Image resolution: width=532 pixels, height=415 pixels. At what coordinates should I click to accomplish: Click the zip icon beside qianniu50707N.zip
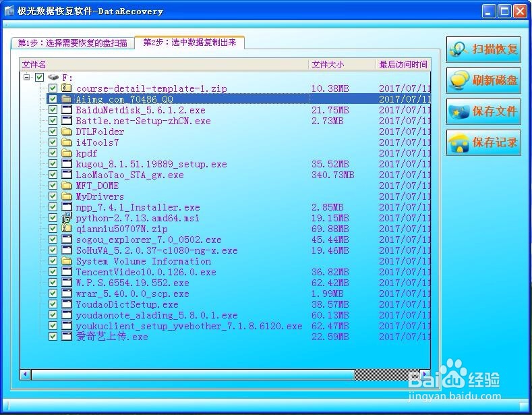[67, 229]
